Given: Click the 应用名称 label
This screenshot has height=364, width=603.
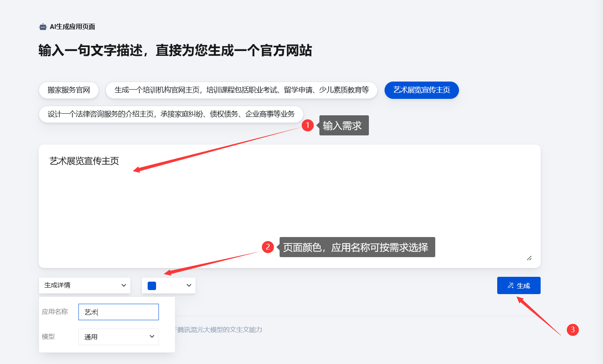Looking at the screenshot, I should click(55, 312).
